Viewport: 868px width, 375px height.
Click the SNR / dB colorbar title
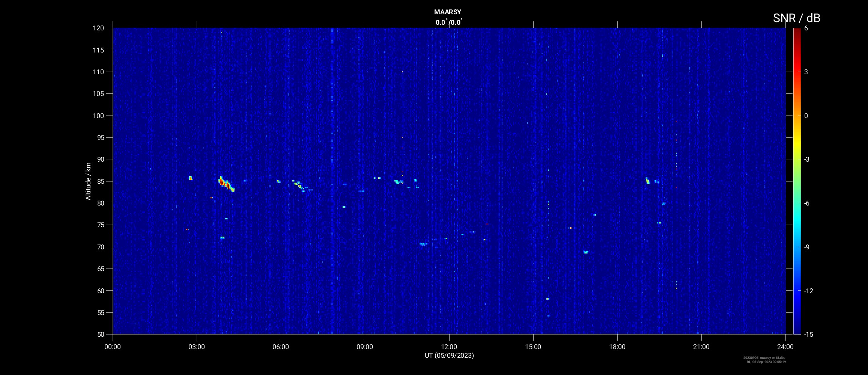pyautogui.click(x=796, y=18)
